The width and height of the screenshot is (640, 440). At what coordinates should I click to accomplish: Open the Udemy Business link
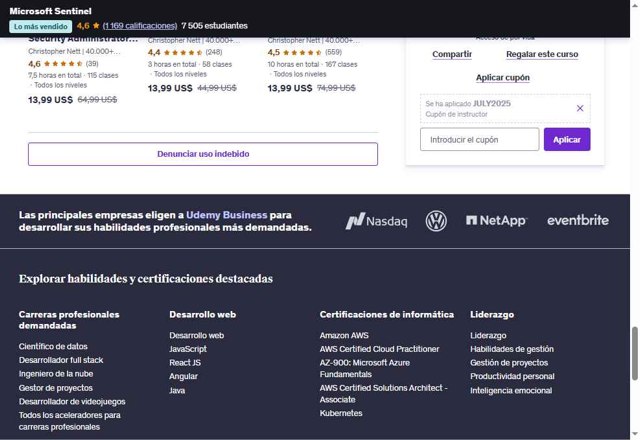(227, 215)
